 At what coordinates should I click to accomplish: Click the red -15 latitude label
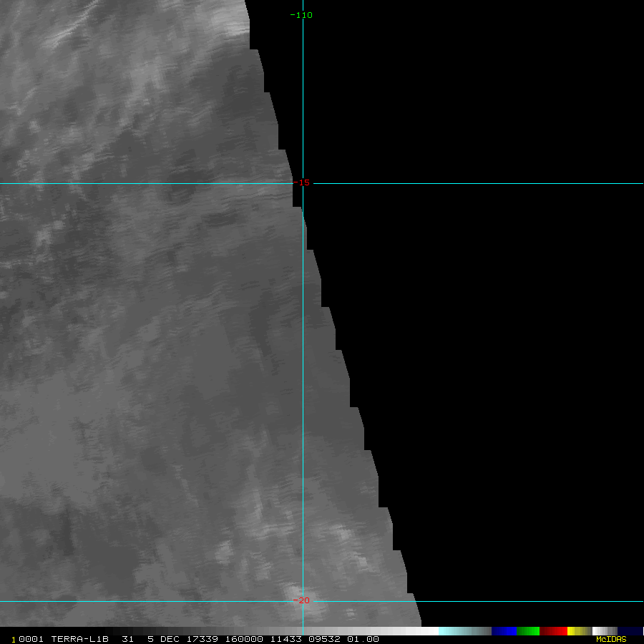(303, 183)
